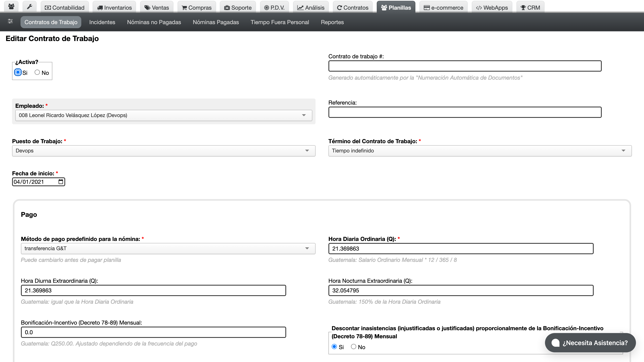Open the CRM module tab

click(x=530, y=7)
